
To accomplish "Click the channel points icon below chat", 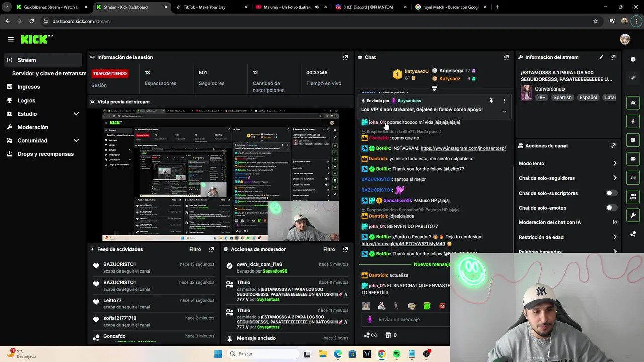I will (x=367, y=335).
